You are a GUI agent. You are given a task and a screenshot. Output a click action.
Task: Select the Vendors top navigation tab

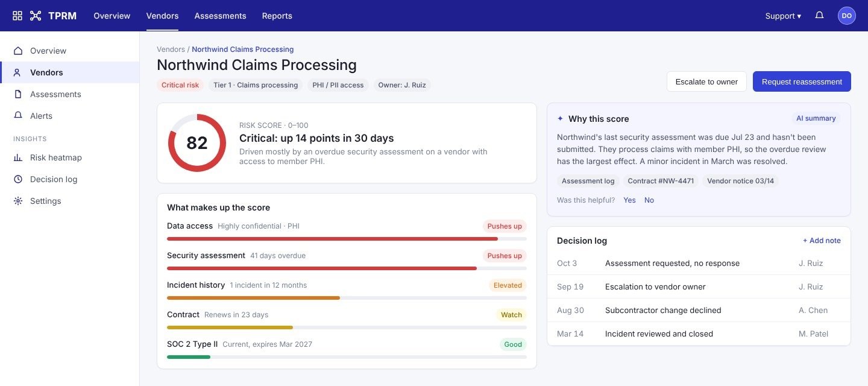tap(162, 16)
